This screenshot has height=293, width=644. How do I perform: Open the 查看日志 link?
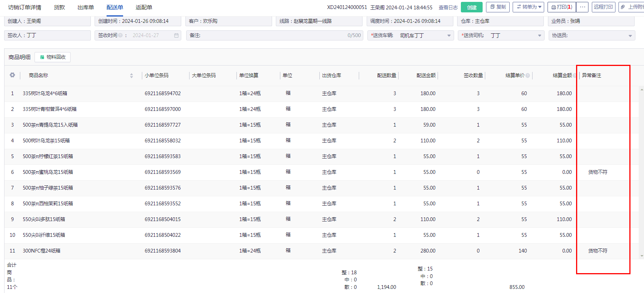point(448,7)
